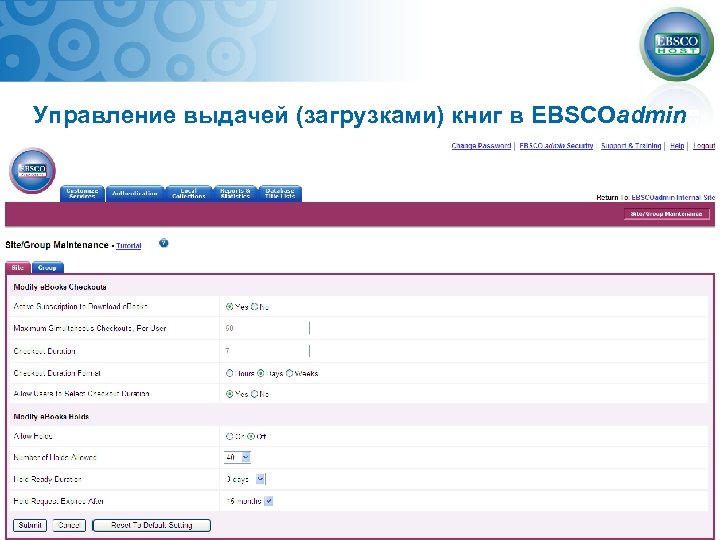The width and height of the screenshot is (720, 540).
Task: Open the Change Password link
Action: (481, 146)
